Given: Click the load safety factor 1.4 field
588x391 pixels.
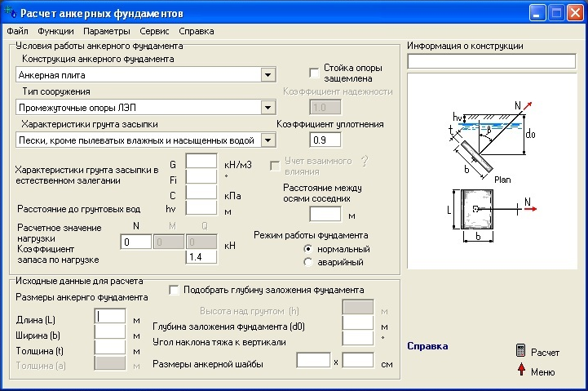Looking at the screenshot, I should 200,257.
